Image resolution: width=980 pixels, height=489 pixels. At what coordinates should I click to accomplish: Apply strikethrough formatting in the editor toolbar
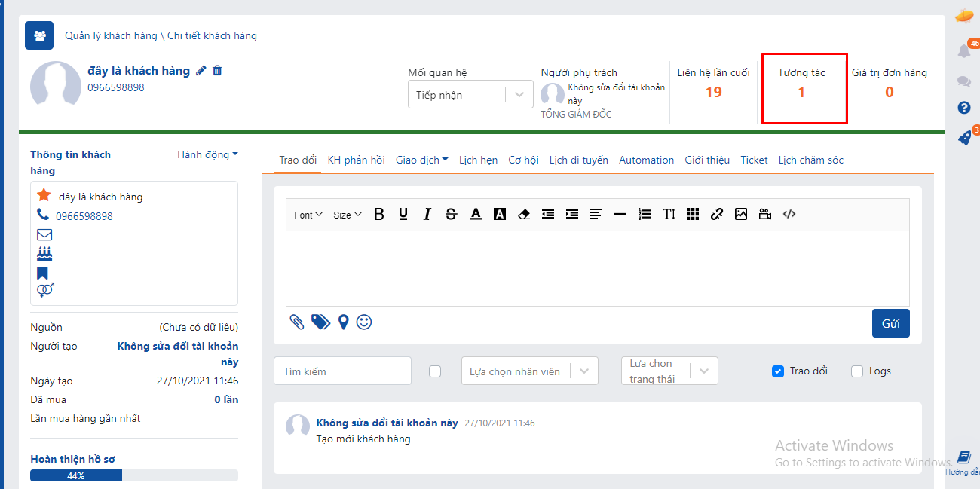pos(451,215)
